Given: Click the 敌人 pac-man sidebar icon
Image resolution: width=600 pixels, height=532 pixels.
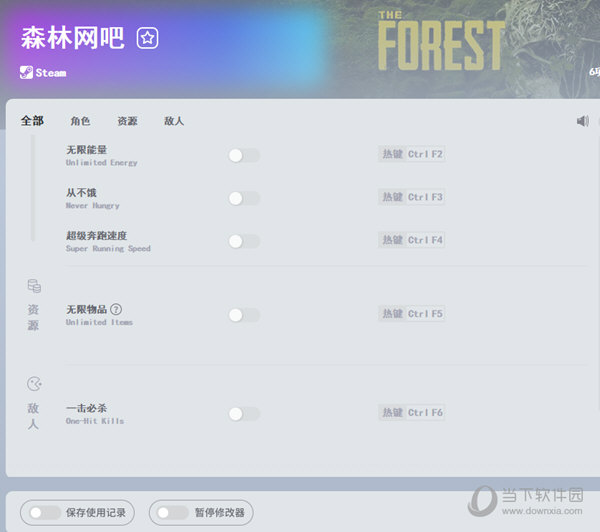Looking at the screenshot, I should click(x=34, y=384).
